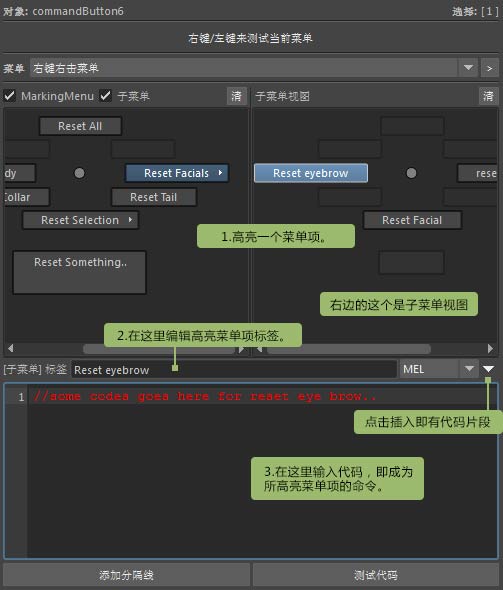Image resolution: width=503 pixels, height=590 pixels.
Task: Click the submenu arrow on Reset Selection
Action: pos(130,220)
